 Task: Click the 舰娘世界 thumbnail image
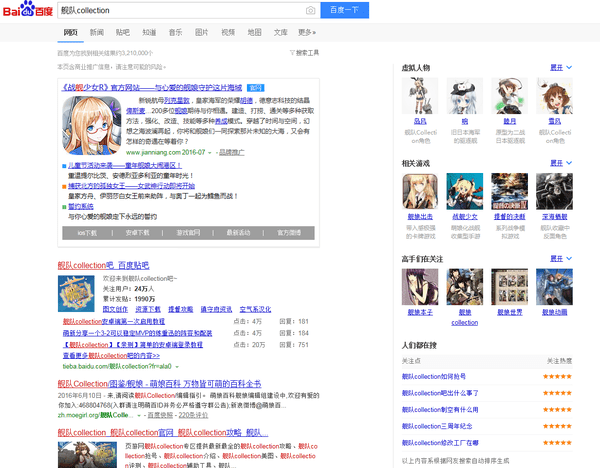509,287
